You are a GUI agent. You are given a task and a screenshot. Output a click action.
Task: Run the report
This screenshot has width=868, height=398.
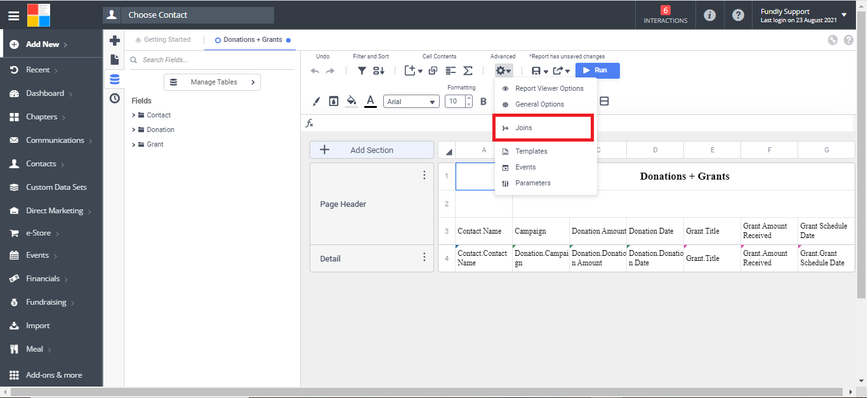click(x=598, y=70)
